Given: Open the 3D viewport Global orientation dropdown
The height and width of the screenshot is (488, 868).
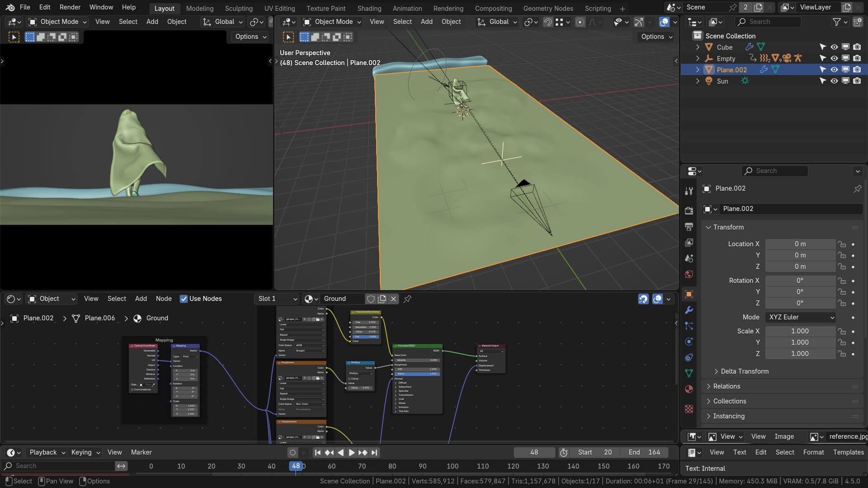Looking at the screenshot, I should tap(497, 22).
